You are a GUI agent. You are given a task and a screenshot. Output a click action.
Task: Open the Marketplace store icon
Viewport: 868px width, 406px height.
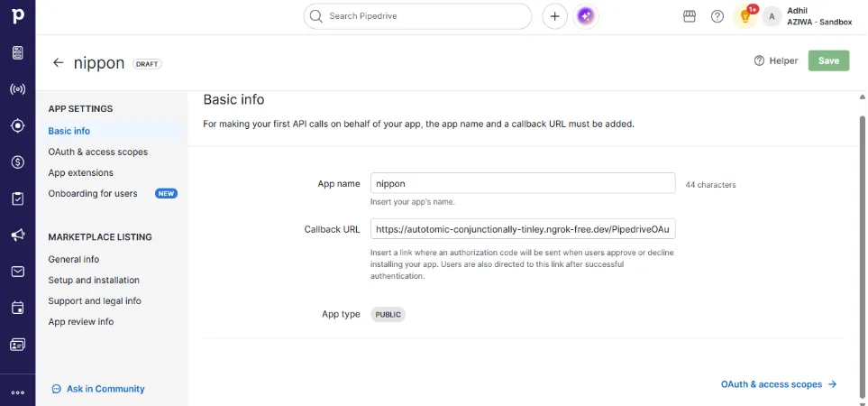(x=690, y=16)
